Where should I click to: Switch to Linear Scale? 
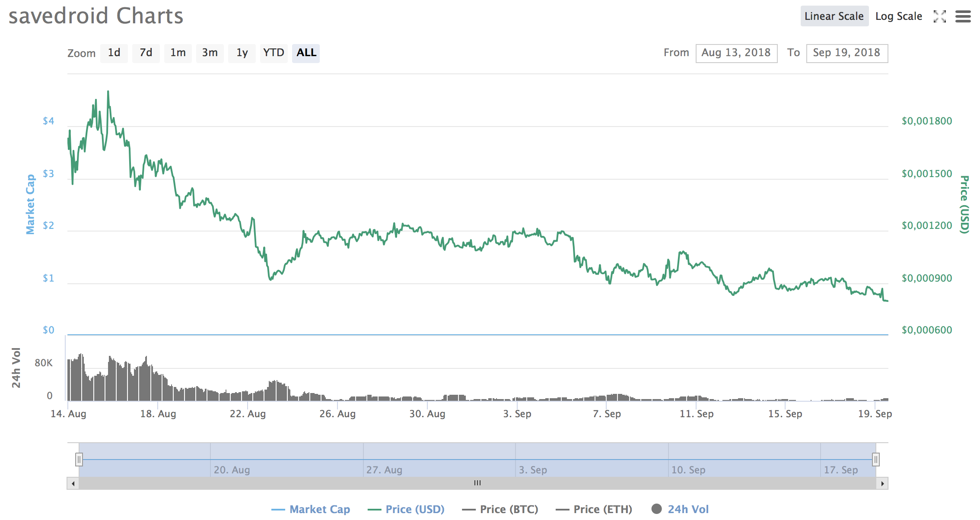pos(834,16)
